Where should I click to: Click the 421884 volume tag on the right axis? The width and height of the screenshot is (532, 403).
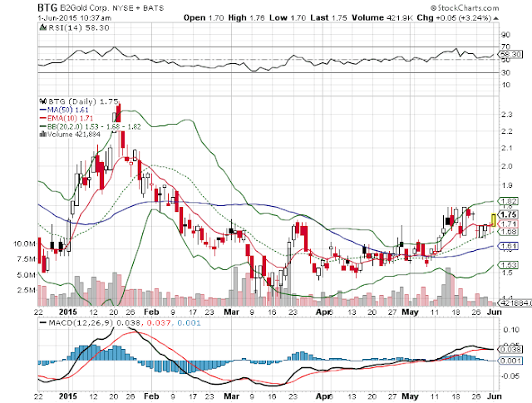coord(515,303)
